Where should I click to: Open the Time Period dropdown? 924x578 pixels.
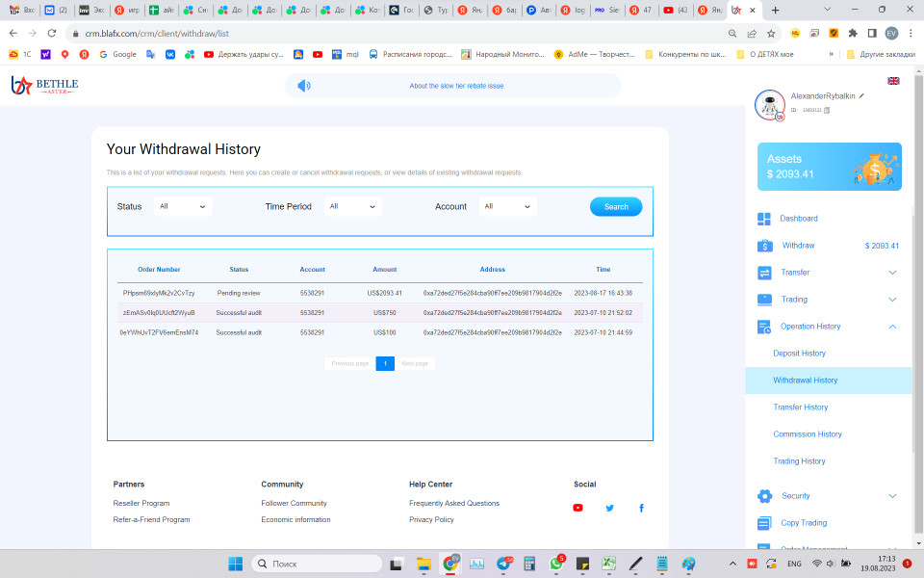[x=352, y=206]
